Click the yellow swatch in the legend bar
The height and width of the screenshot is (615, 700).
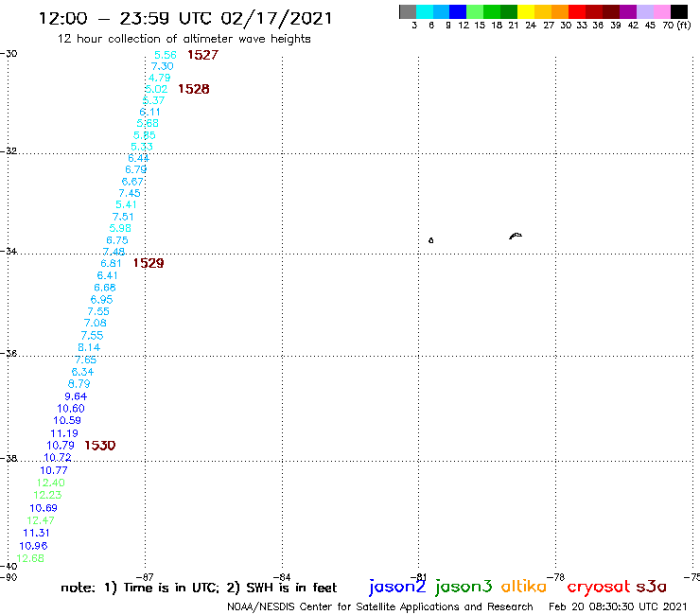click(526, 11)
